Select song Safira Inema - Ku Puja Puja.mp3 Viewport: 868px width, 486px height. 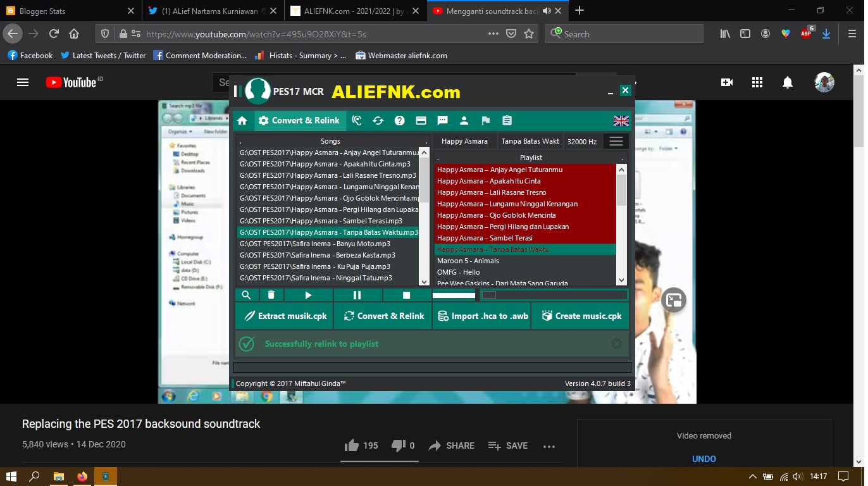pos(328,266)
